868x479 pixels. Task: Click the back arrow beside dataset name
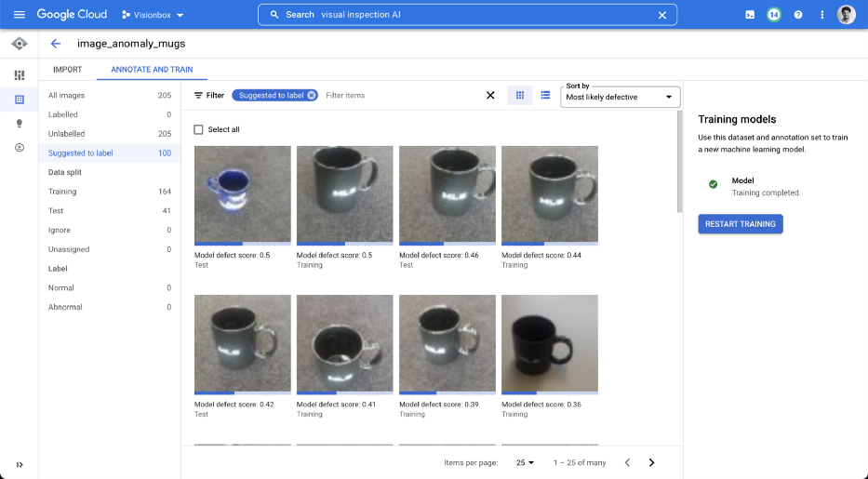56,44
